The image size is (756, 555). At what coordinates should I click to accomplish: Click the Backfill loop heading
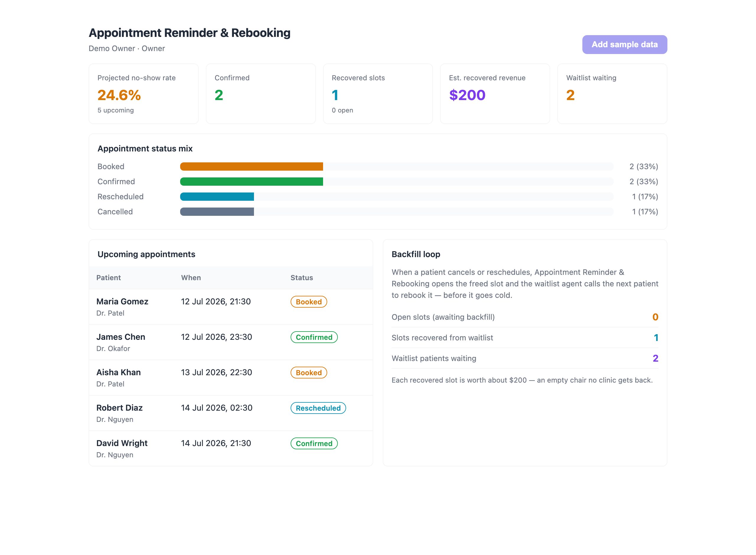coord(416,254)
